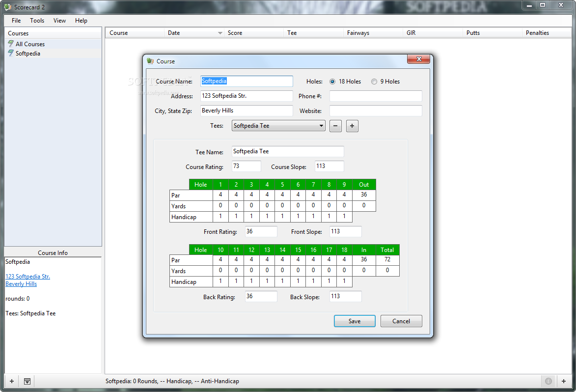Click Par cell for hole 7

tap(313, 195)
